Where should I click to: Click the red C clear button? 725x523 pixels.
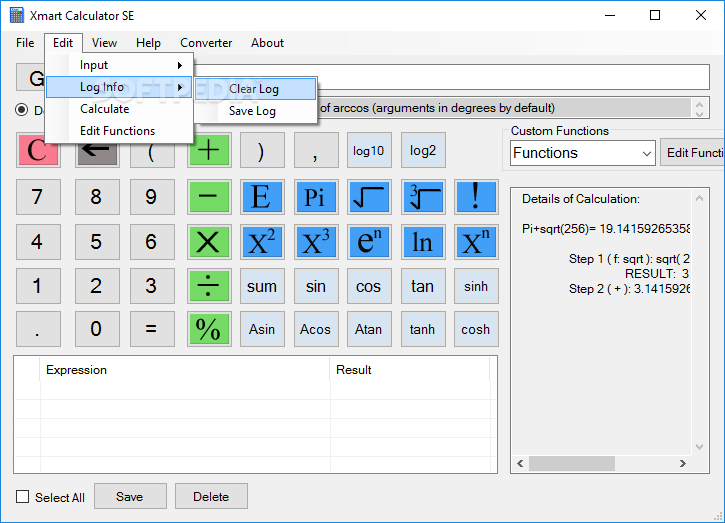pos(38,150)
